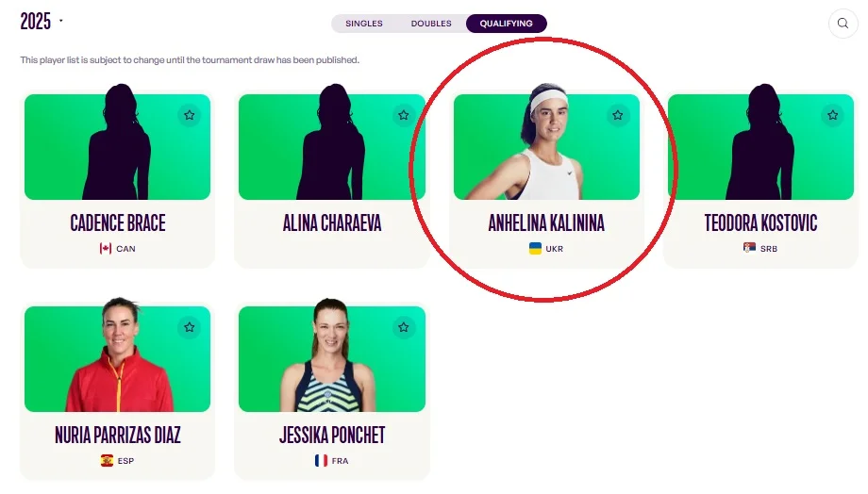Click star icon on Jessika Ponchet card
This screenshot has width=868, height=494.
click(404, 327)
